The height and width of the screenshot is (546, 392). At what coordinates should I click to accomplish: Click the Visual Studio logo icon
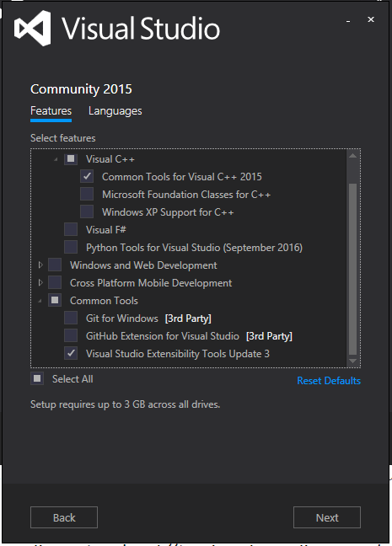32,28
